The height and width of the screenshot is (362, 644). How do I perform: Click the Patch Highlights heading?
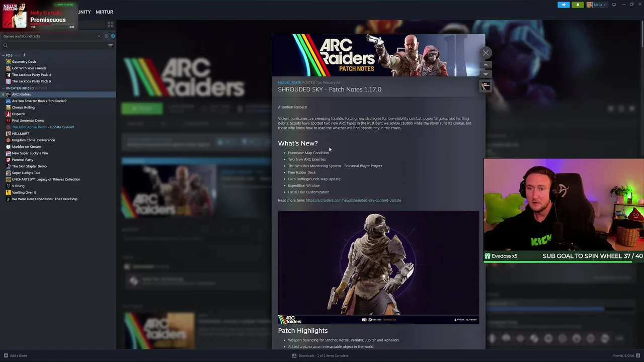[302, 331]
